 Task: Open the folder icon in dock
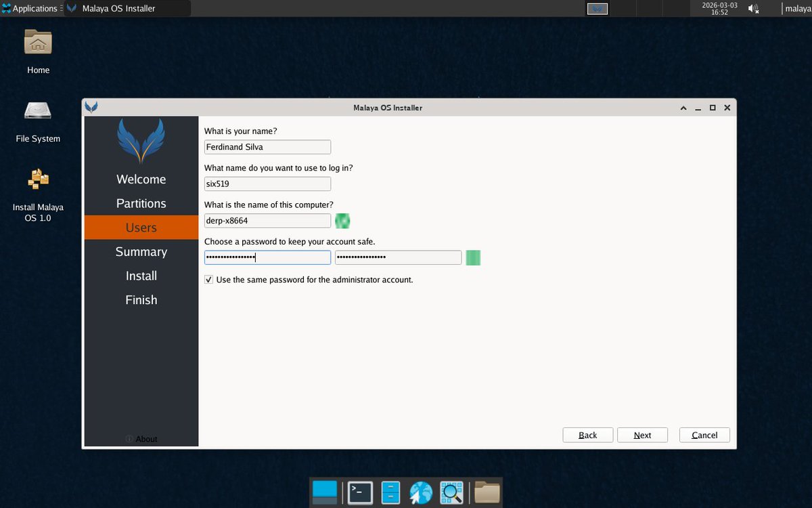487,492
